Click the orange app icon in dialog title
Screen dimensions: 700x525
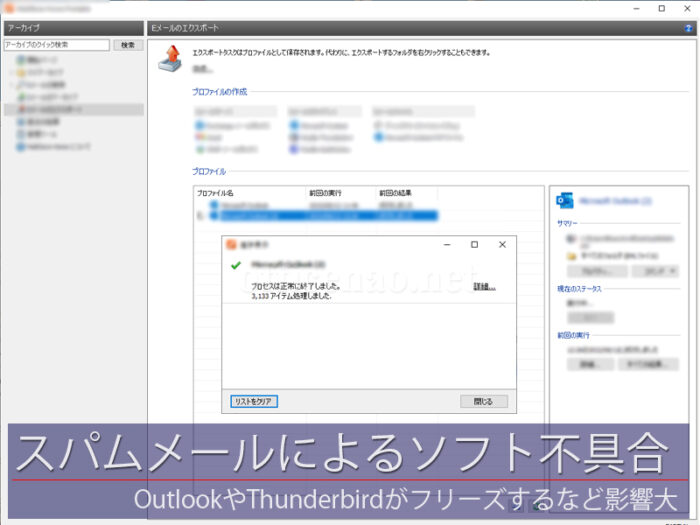coord(231,245)
